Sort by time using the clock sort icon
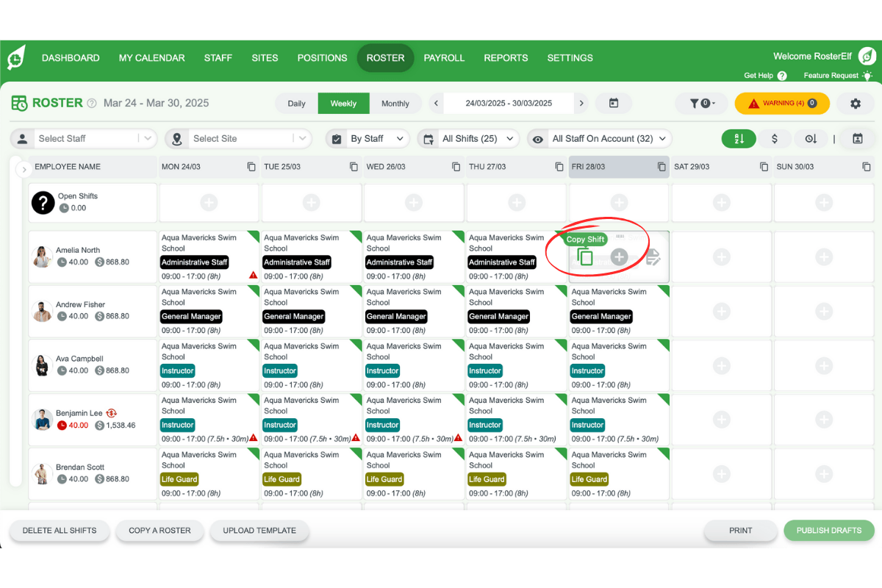Screen dimensions: 882x588 tap(810, 138)
